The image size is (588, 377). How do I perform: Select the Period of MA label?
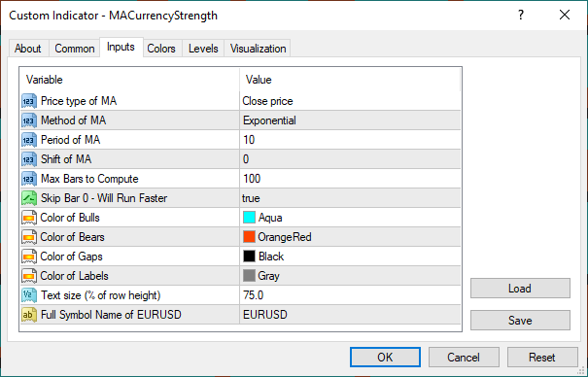pos(71,140)
